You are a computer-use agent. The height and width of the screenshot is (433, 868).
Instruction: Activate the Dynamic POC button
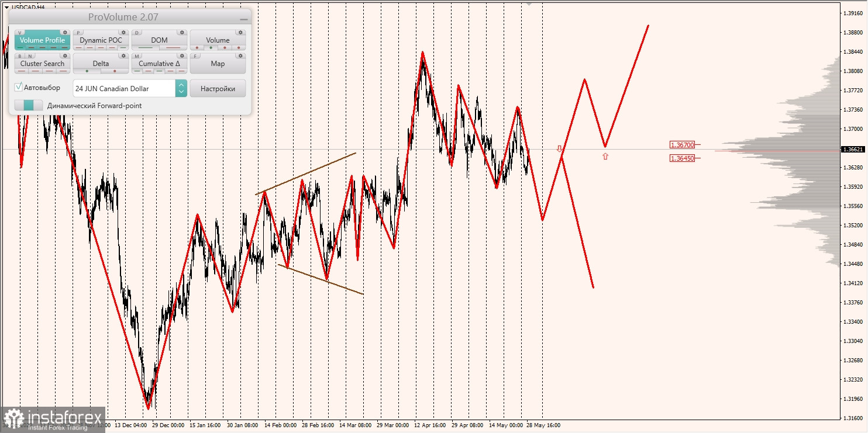point(101,40)
